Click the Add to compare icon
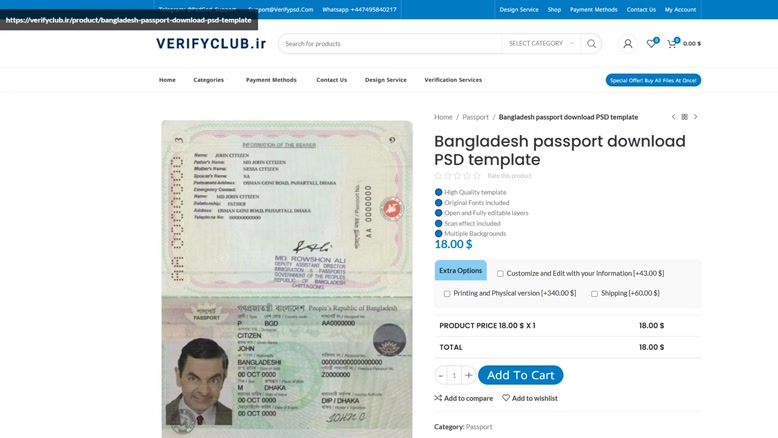The width and height of the screenshot is (778, 438). [438, 398]
